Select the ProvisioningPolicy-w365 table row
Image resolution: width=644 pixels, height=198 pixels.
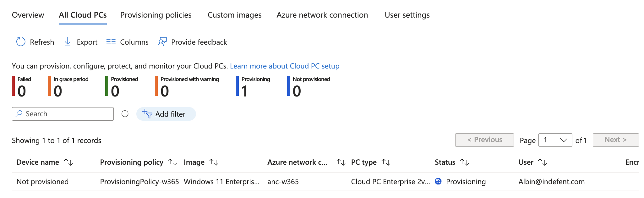point(139,182)
